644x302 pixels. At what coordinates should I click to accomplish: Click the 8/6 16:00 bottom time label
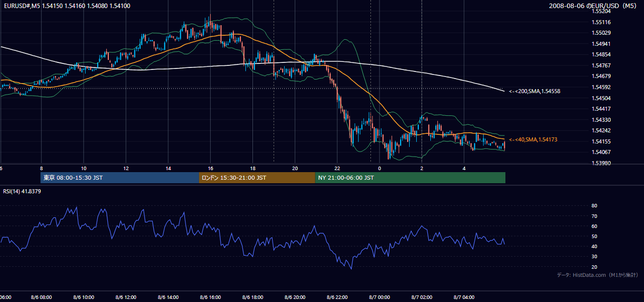[x=210, y=297]
